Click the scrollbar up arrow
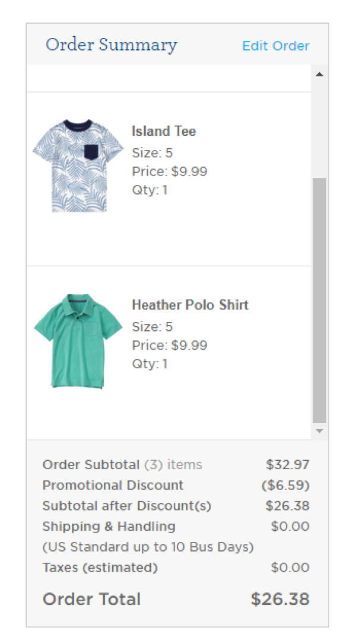 [319, 74]
